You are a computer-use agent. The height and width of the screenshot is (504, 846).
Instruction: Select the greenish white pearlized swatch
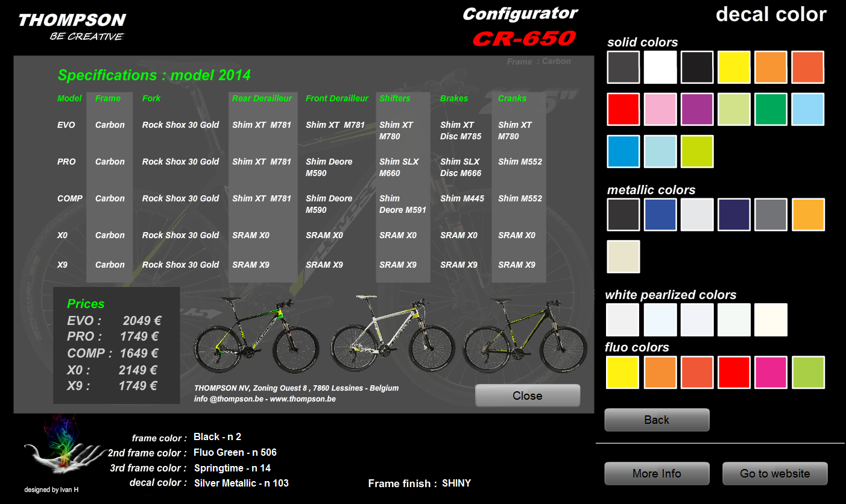point(734,320)
